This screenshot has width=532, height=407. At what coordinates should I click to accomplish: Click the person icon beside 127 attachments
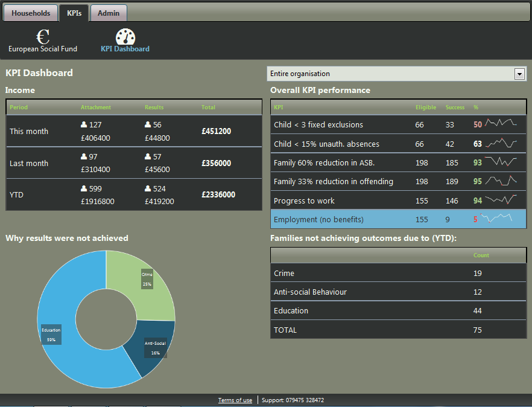(84, 124)
